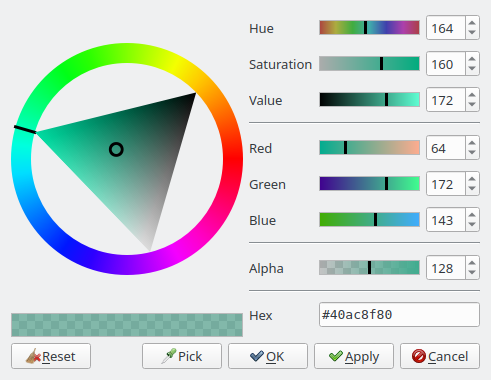Viewport: 491px width, 380px height.
Task: Click the Hex field #40ac8f80
Action: point(399,315)
